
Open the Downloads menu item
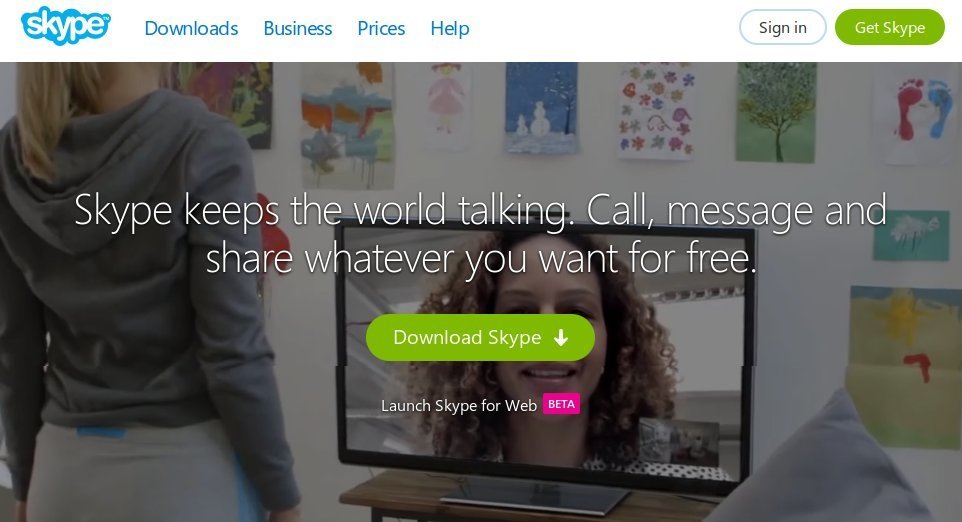click(x=191, y=28)
